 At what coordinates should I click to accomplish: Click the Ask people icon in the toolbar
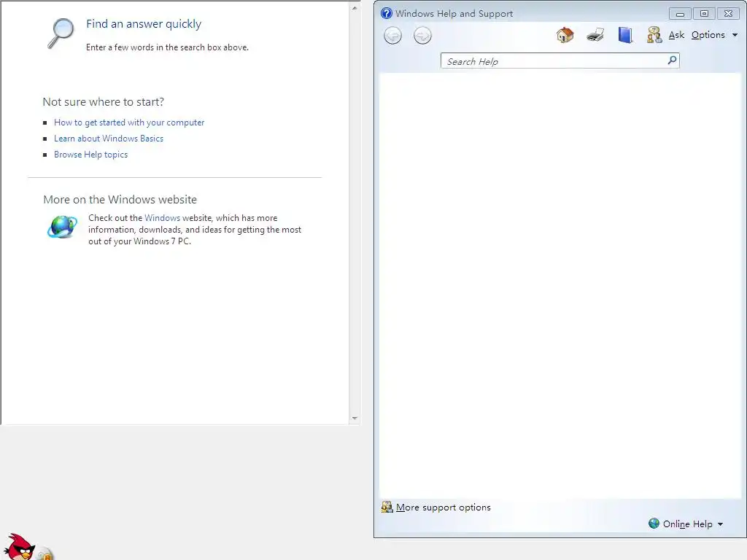coord(654,35)
